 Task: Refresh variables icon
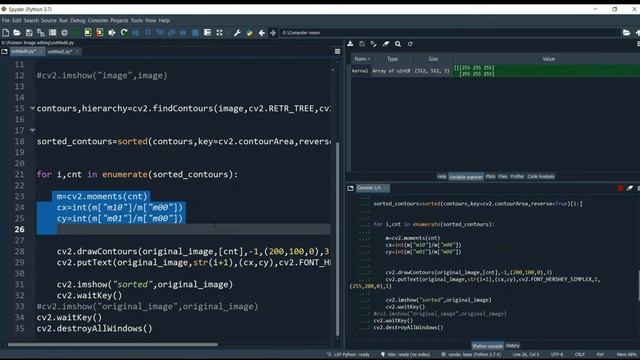410,44
